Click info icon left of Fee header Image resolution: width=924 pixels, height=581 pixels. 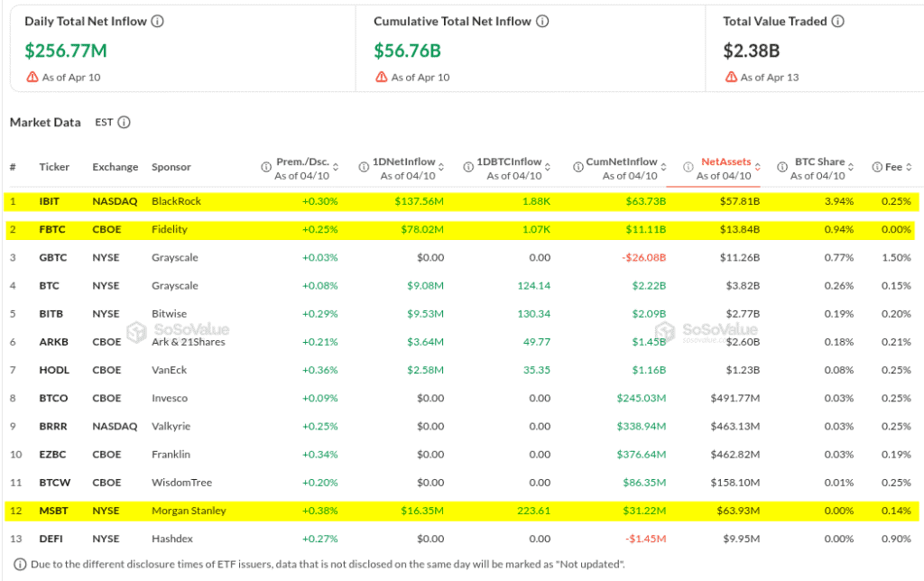(x=876, y=168)
